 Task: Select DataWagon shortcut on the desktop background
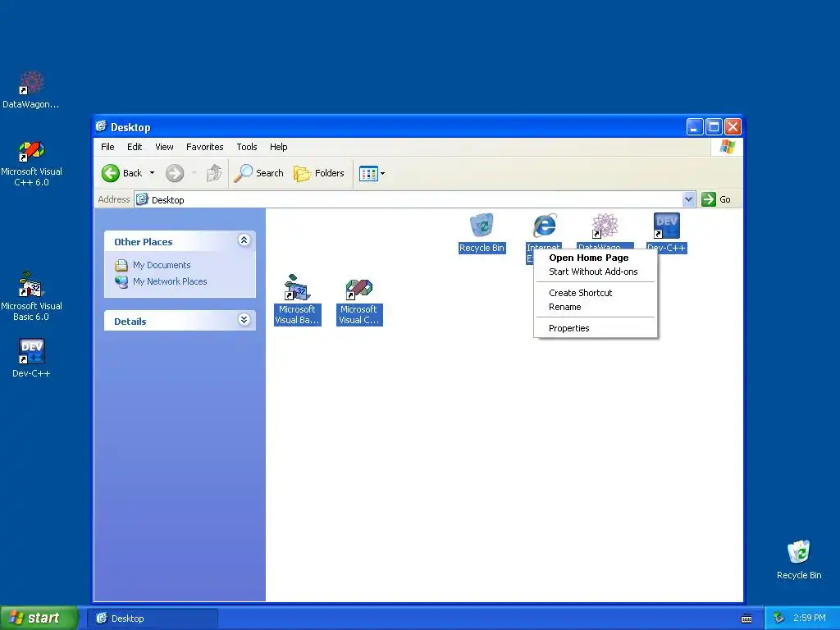click(31, 90)
